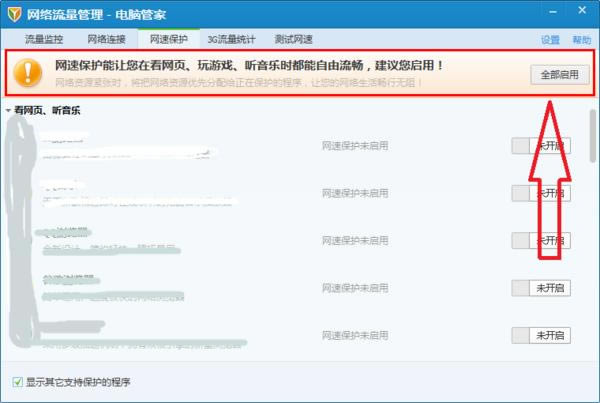600x403 pixels.
Task: Open the 设置 link
Action: [550, 40]
